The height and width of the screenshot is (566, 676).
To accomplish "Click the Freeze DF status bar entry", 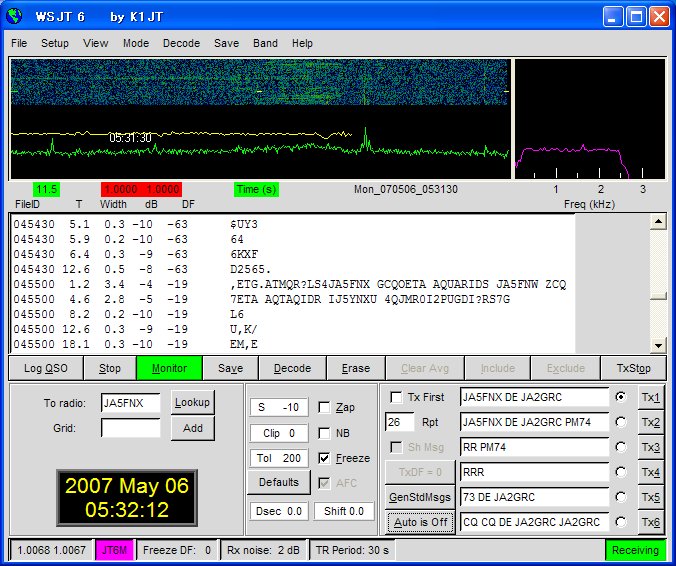I will point(177,550).
